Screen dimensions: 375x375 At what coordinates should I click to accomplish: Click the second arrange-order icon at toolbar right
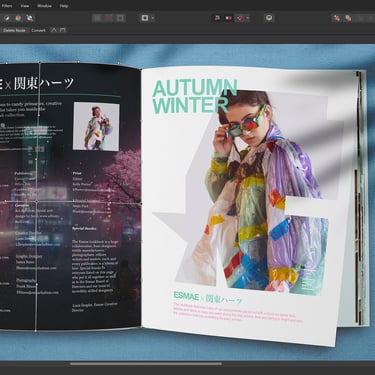348,18
